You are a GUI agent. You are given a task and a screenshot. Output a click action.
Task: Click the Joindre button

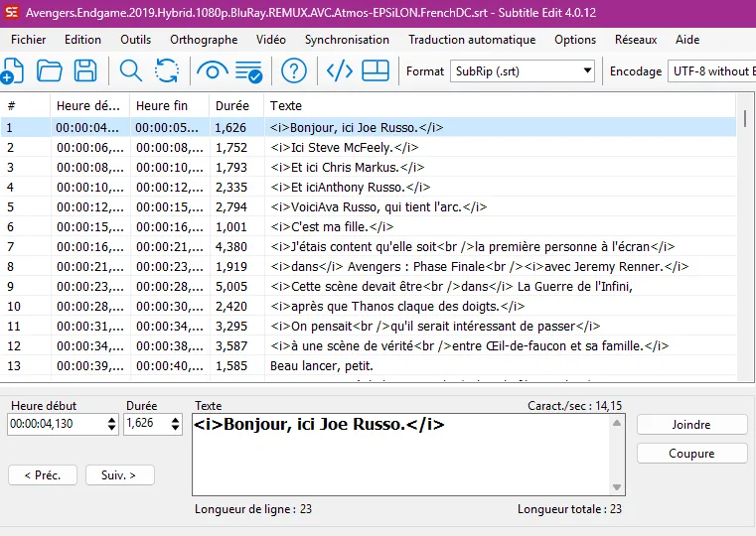pos(691,424)
